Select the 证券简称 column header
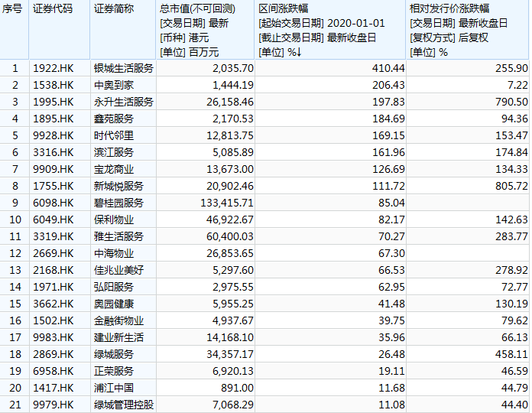532x413 pixels. pyautogui.click(x=123, y=30)
